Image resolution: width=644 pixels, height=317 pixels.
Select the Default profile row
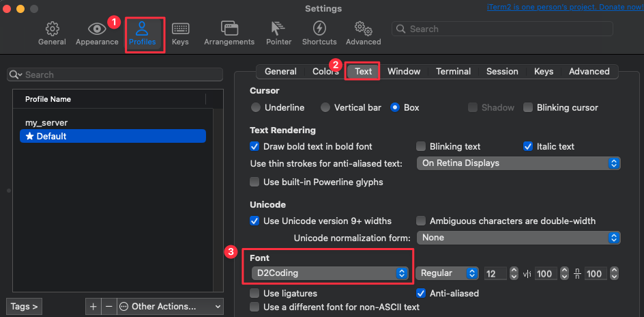(113, 136)
